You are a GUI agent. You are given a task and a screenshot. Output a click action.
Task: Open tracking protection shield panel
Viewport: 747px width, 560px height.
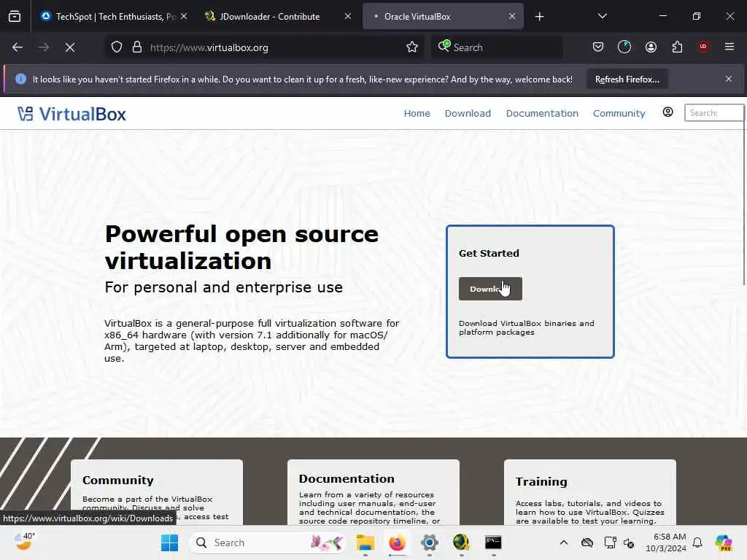[x=117, y=47]
